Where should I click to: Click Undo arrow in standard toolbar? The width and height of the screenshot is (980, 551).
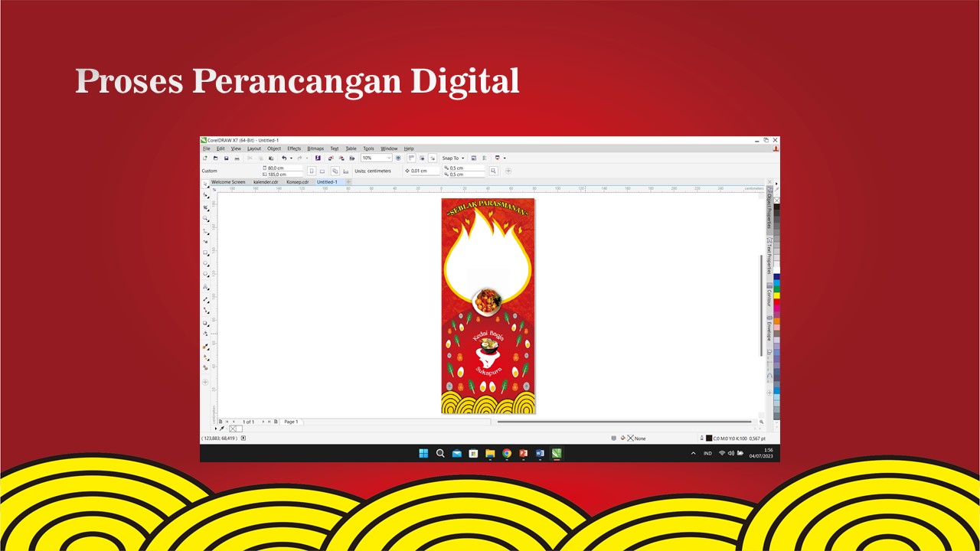pos(284,158)
